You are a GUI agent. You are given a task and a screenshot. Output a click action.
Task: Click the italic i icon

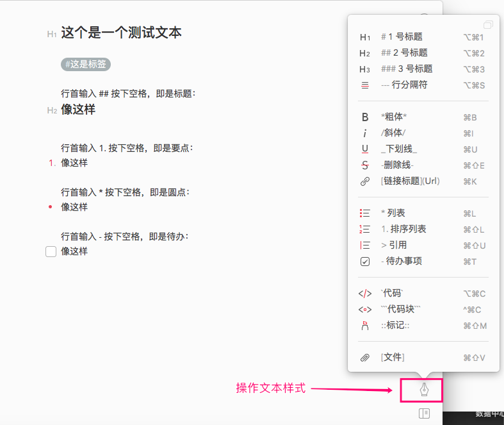click(365, 133)
